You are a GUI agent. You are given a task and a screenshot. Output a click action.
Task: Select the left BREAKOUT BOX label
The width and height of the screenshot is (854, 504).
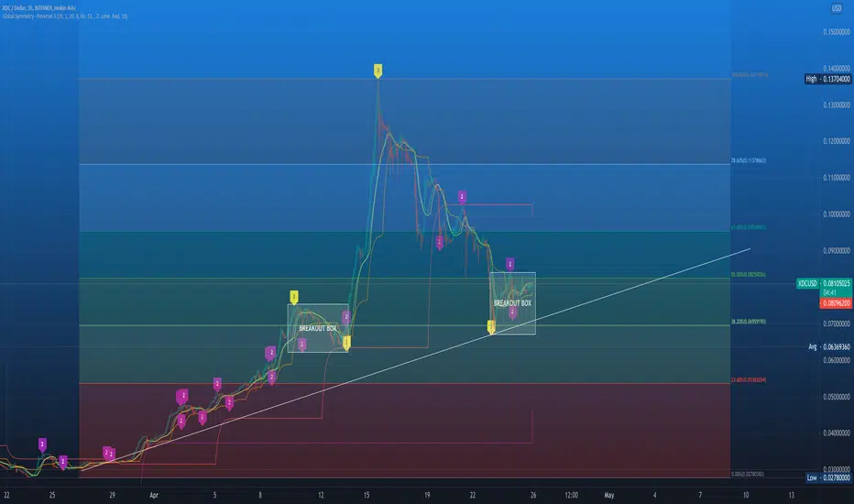point(318,329)
